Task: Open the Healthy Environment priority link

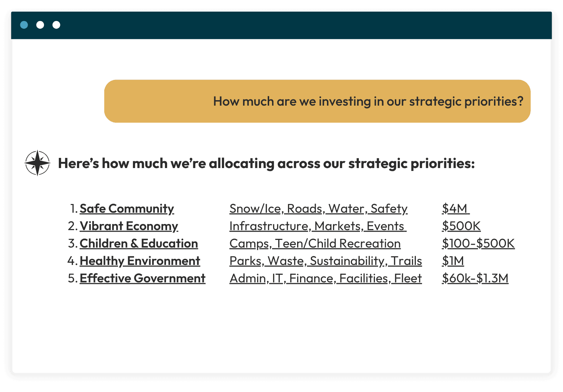Action: pyautogui.click(x=139, y=261)
